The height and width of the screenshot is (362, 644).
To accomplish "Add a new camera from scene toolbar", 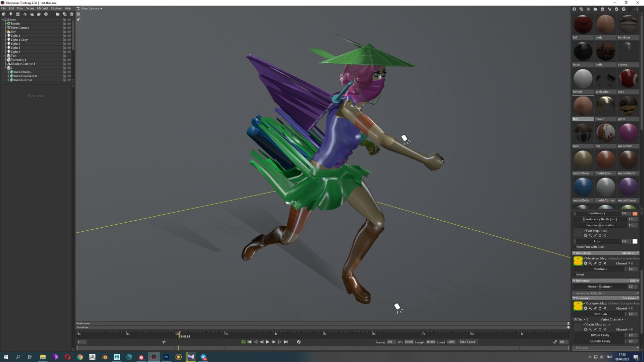I will (18, 14).
